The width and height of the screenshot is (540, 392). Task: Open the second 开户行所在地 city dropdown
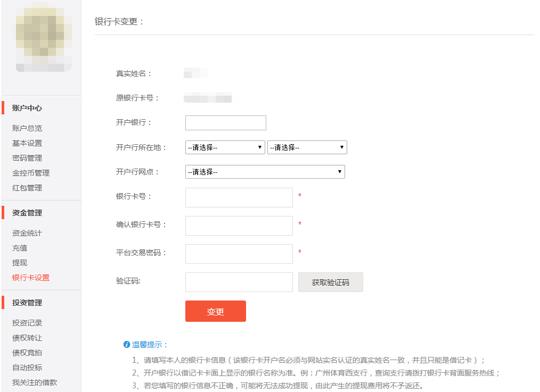pos(307,147)
